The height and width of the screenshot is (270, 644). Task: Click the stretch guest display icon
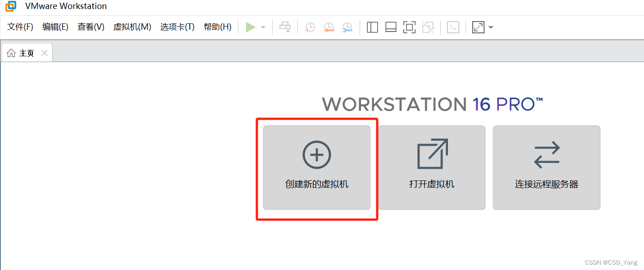pyautogui.click(x=478, y=27)
